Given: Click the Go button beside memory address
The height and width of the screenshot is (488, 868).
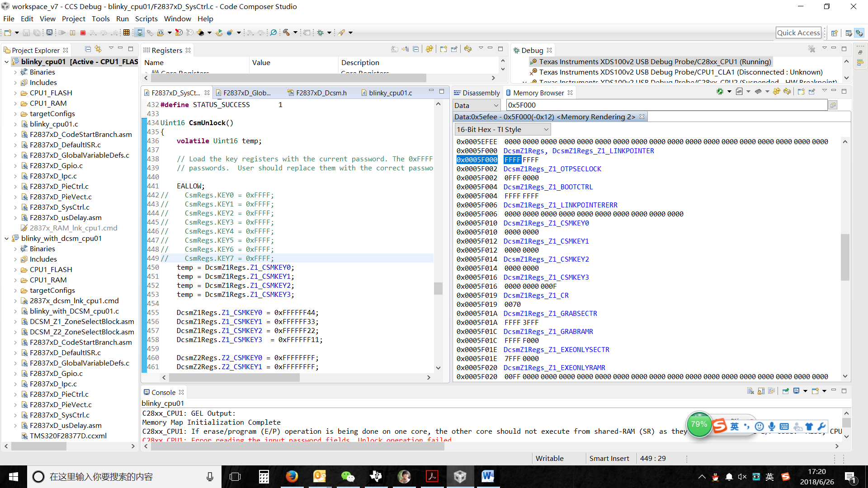Looking at the screenshot, I should click(833, 105).
